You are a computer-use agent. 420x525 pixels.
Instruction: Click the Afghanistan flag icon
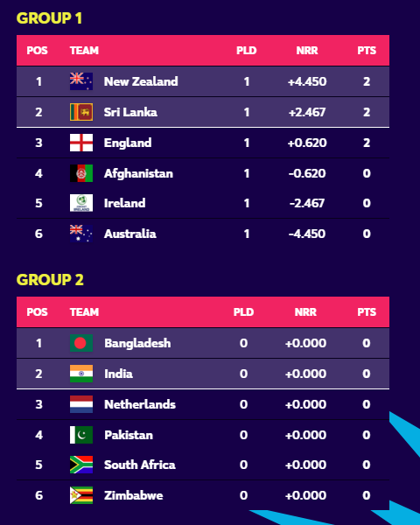tap(81, 173)
